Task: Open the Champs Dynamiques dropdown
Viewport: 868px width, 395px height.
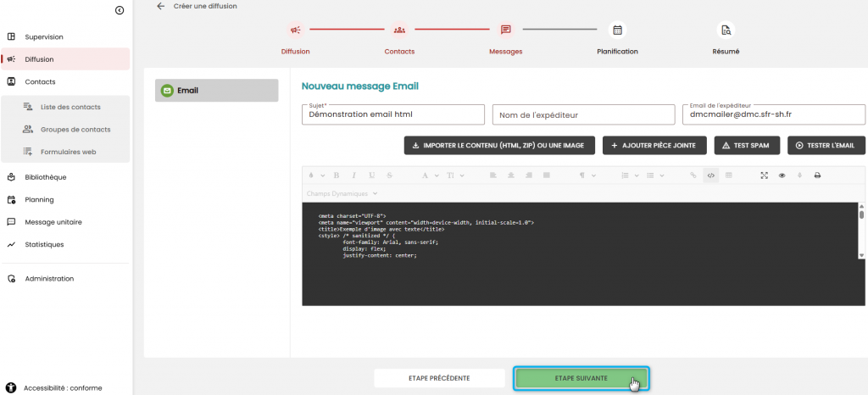Action: click(342, 193)
